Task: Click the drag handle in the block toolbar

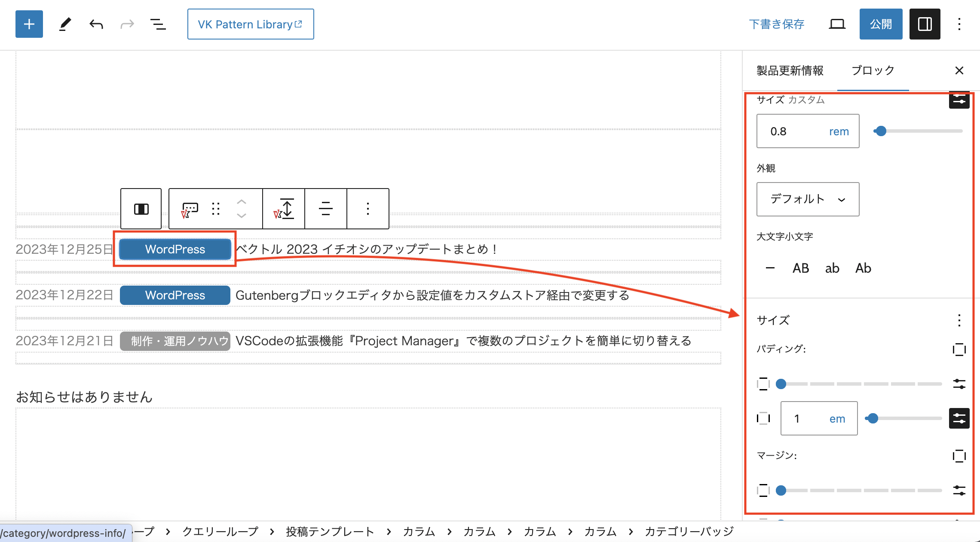Action: (x=215, y=209)
